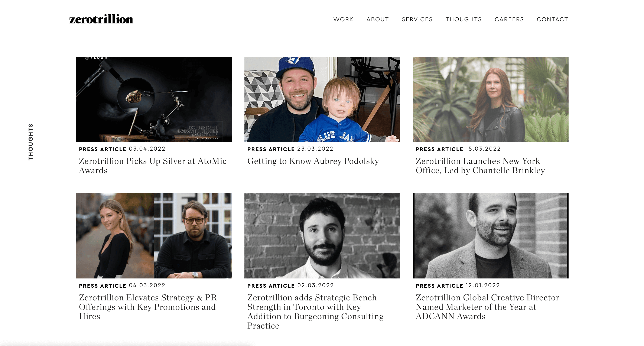Screen dimensions: 644x346
Task: Read Zerotrillion Picks Up Silver at AtoMic Awards
Action: [x=153, y=166]
